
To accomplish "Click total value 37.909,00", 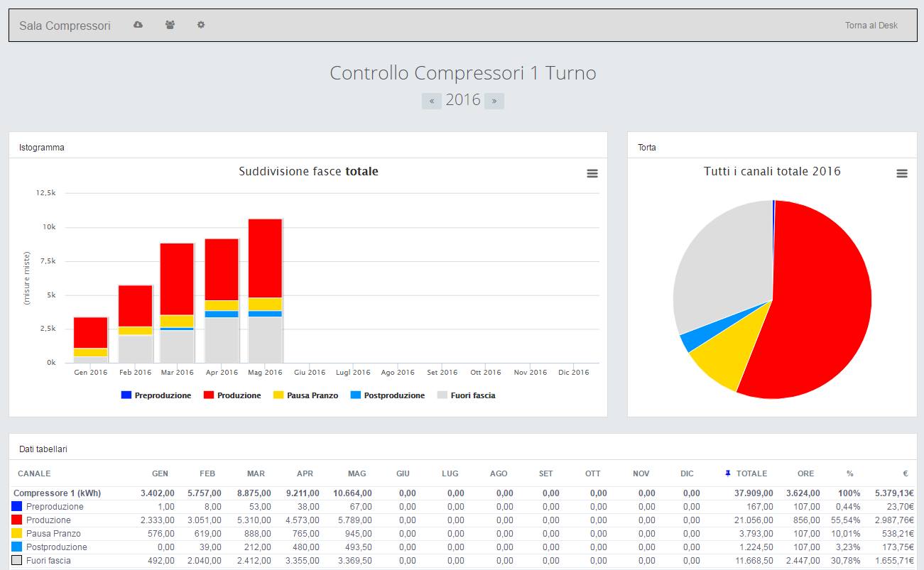I will [x=753, y=493].
